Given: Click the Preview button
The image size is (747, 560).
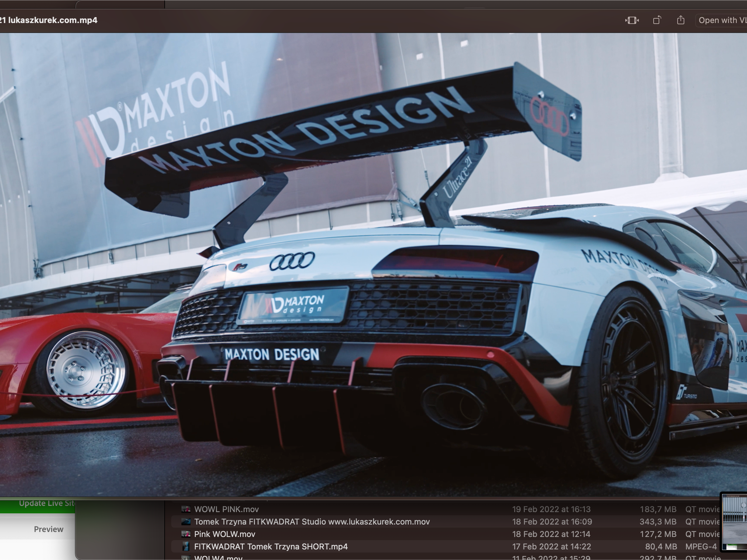Looking at the screenshot, I should 48,529.
